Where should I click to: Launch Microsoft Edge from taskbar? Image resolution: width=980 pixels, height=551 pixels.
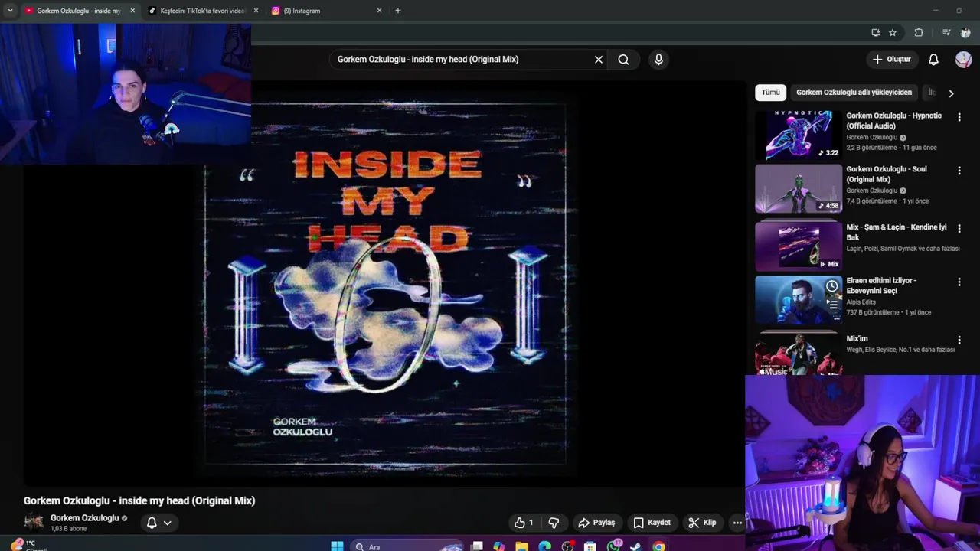pyautogui.click(x=544, y=546)
